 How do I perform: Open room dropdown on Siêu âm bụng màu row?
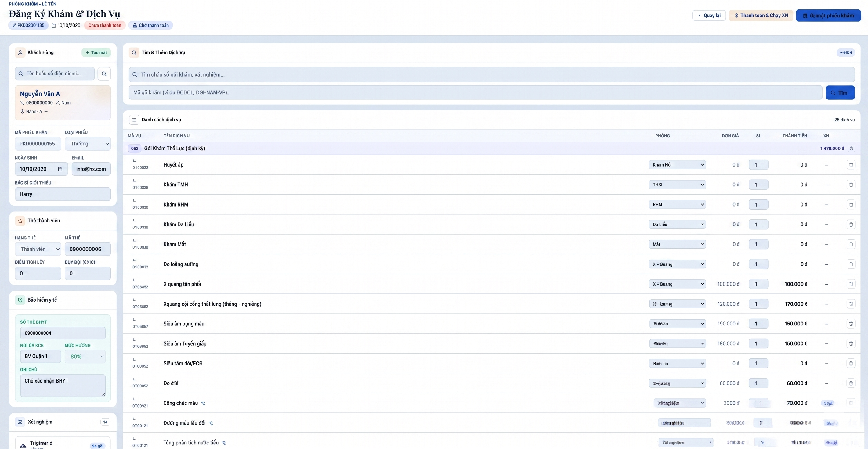[677, 324]
